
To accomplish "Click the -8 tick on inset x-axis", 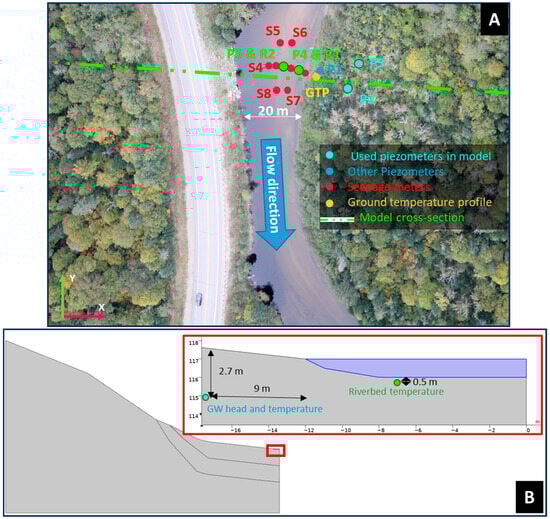I will (x=381, y=430).
